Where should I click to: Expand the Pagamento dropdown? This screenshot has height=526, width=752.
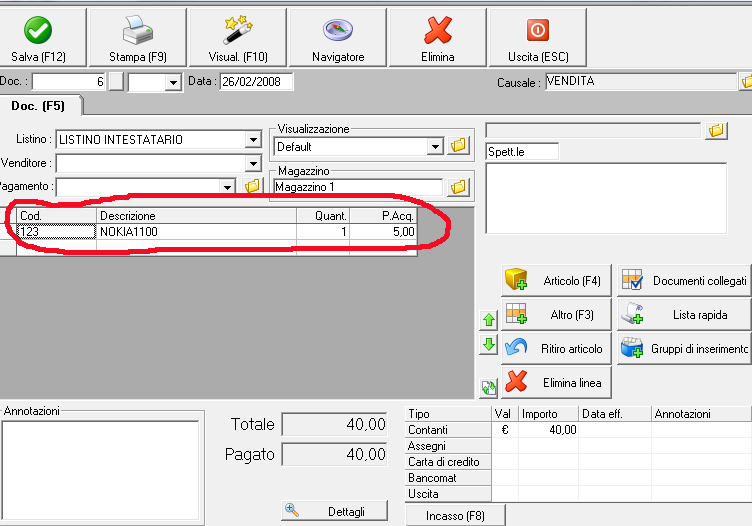(x=227, y=187)
